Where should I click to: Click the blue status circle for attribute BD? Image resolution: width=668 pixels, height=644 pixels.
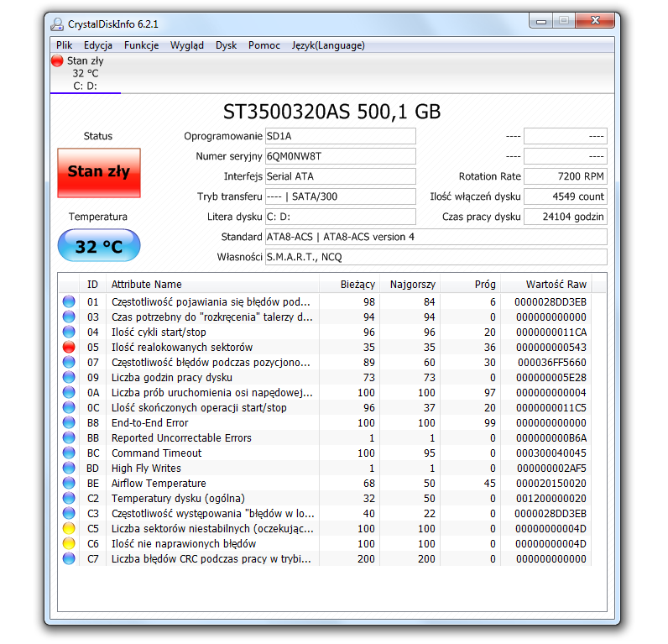69,469
